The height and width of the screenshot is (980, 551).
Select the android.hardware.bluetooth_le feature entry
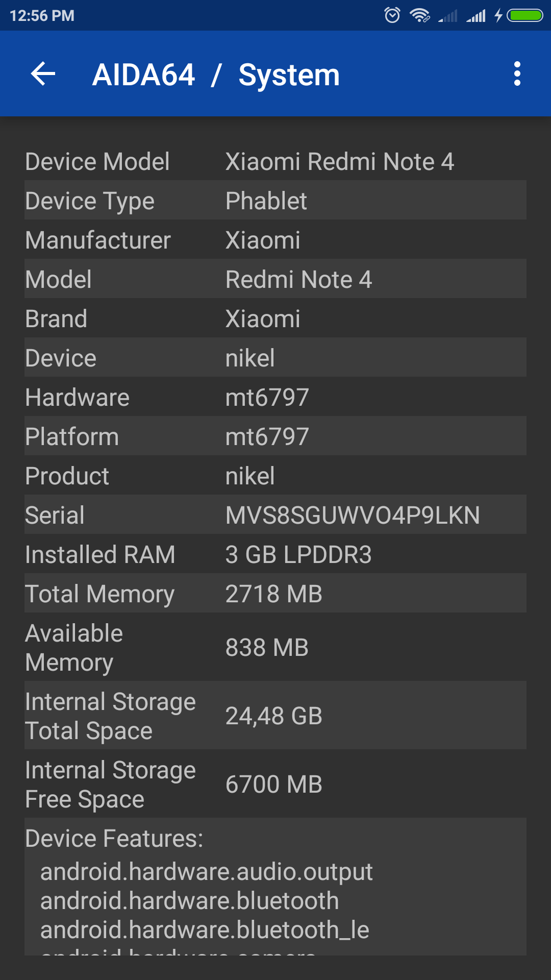coord(205,930)
